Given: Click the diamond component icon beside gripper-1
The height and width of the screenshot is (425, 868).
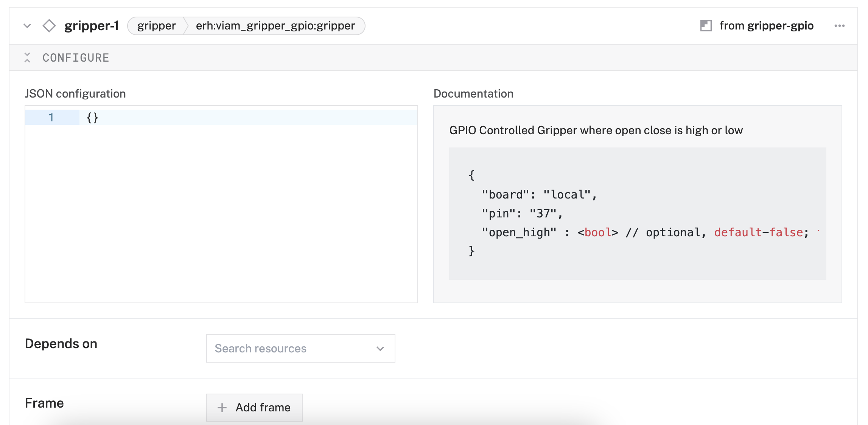Looking at the screenshot, I should (x=49, y=26).
